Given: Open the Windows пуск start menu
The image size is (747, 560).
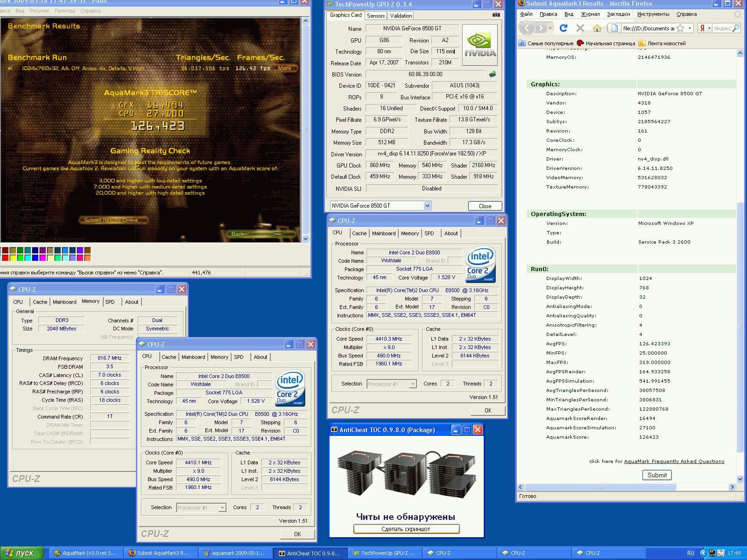Looking at the screenshot, I should click(x=22, y=553).
